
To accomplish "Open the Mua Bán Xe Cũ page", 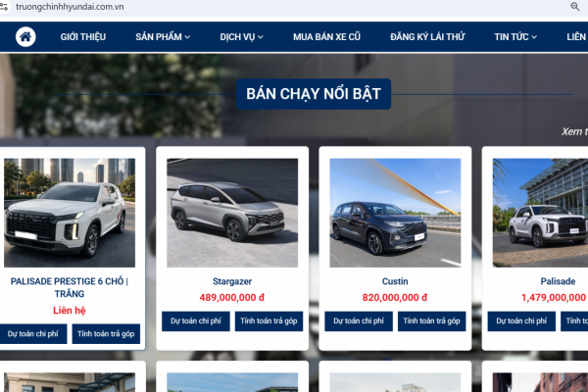I will (326, 37).
